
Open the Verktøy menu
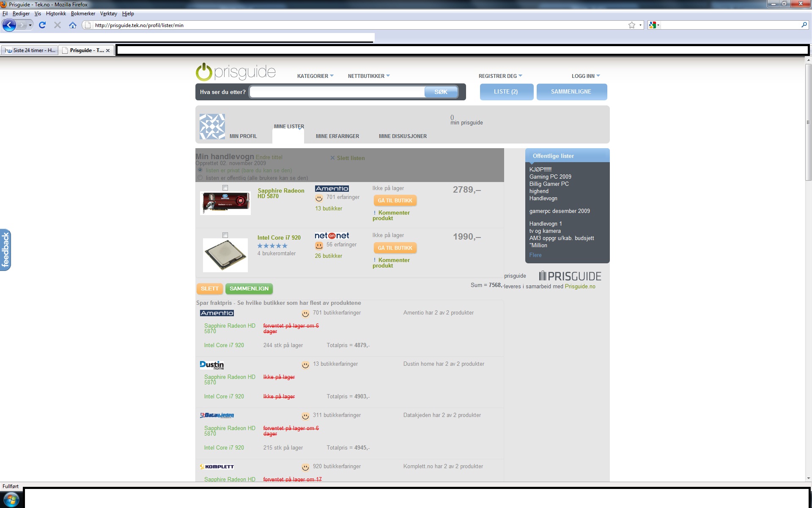pyautogui.click(x=109, y=14)
